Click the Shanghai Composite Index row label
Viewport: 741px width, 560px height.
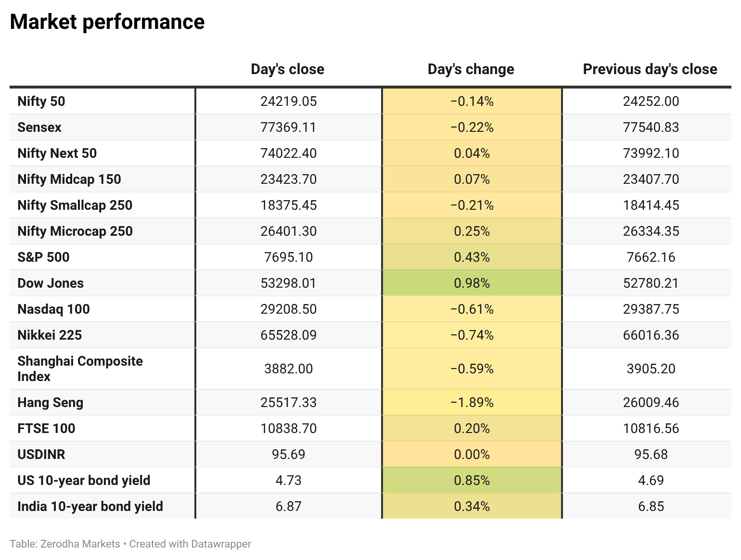(80, 369)
